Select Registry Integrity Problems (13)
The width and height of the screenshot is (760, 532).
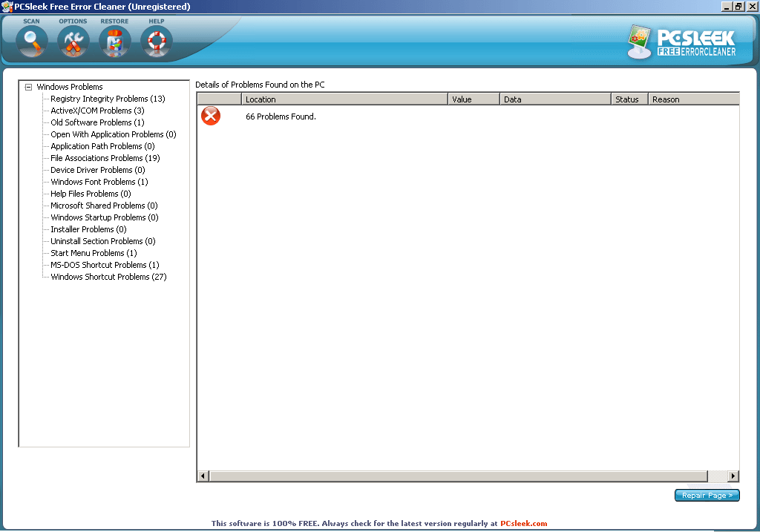click(108, 99)
